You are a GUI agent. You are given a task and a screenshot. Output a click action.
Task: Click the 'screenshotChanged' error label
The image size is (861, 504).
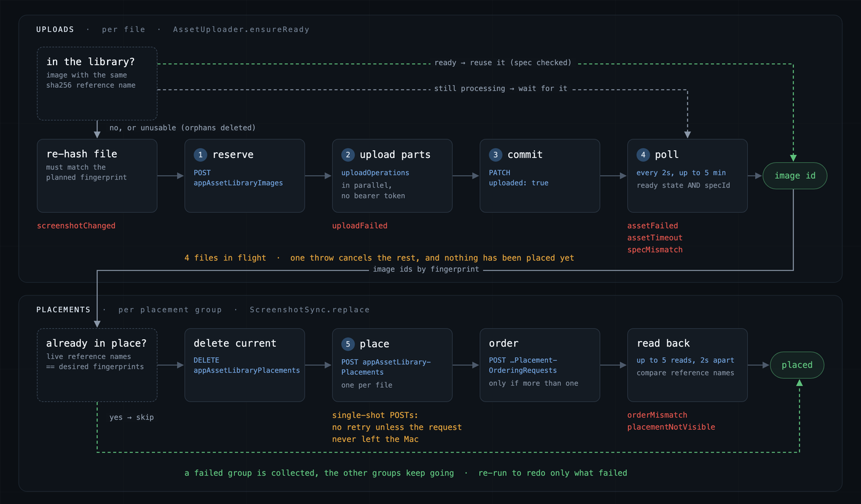(x=76, y=226)
